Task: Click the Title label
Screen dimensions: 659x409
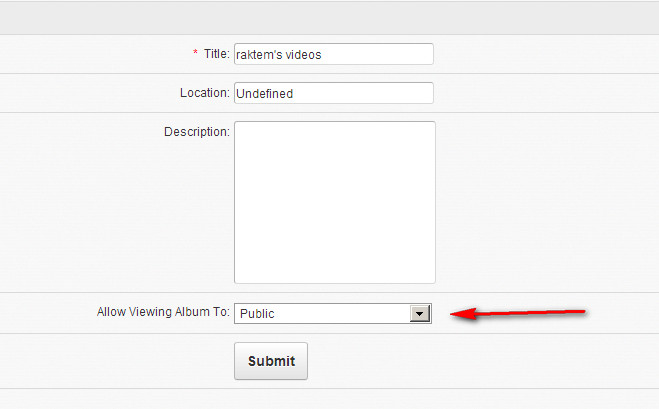Action: coord(216,54)
